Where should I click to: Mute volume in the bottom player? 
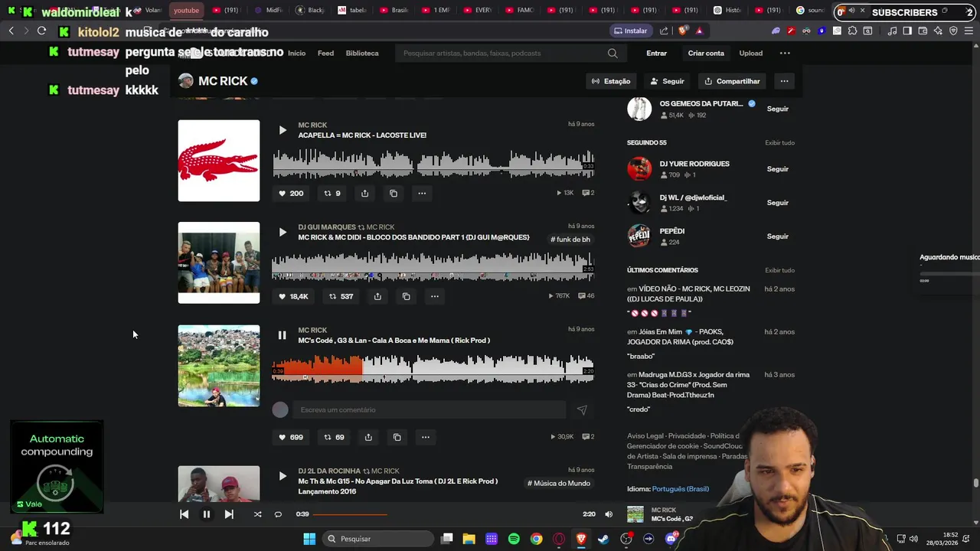pos(609,514)
